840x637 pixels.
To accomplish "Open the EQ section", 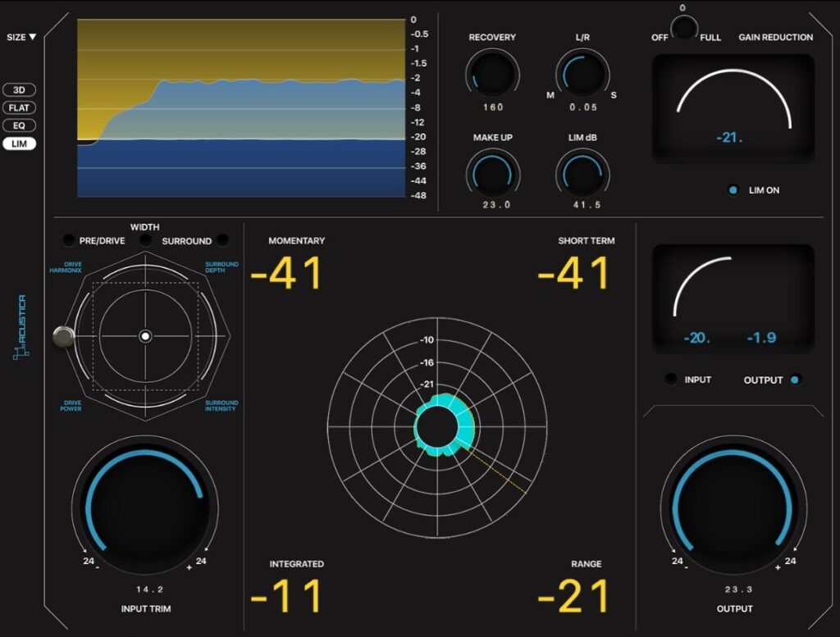I will pos(19,125).
